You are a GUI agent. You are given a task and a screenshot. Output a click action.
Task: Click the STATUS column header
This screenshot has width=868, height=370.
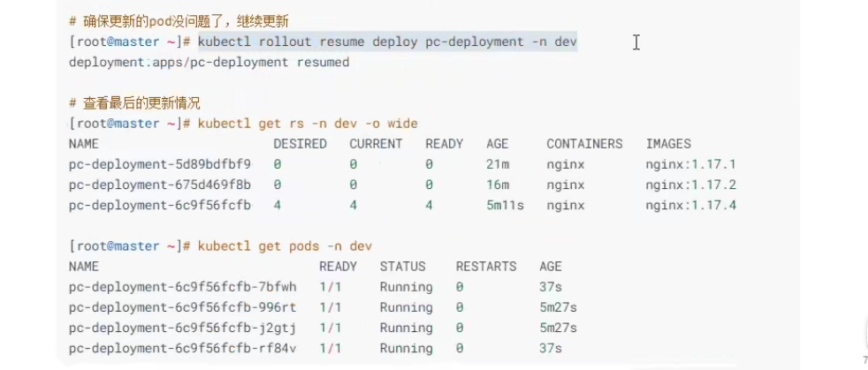tap(402, 267)
